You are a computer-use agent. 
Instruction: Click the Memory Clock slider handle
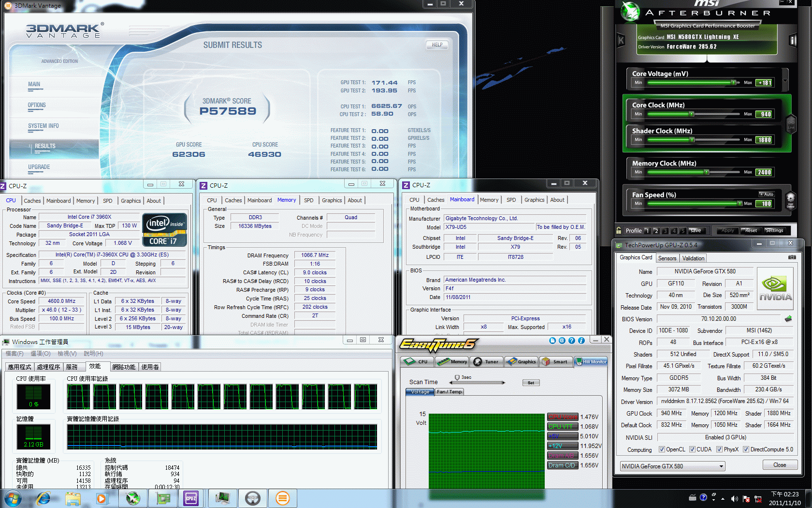(706, 172)
